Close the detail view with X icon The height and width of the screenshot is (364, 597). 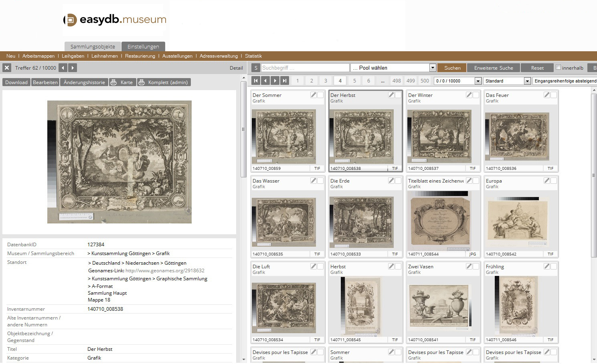(7, 68)
